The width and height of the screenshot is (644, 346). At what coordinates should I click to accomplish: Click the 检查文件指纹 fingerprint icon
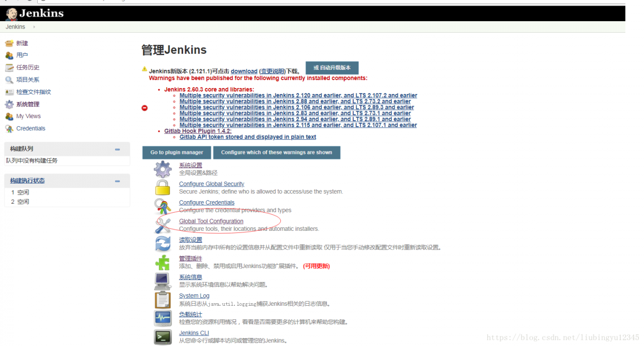click(x=9, y=92)
